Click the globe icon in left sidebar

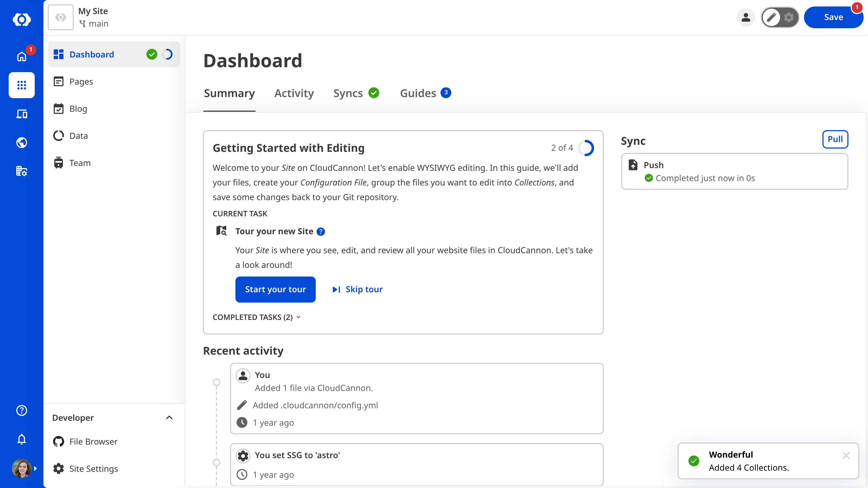coord(22,142)
